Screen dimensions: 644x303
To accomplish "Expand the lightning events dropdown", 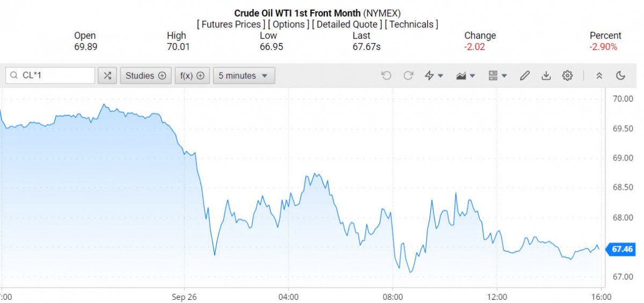I will pos(434,76).
